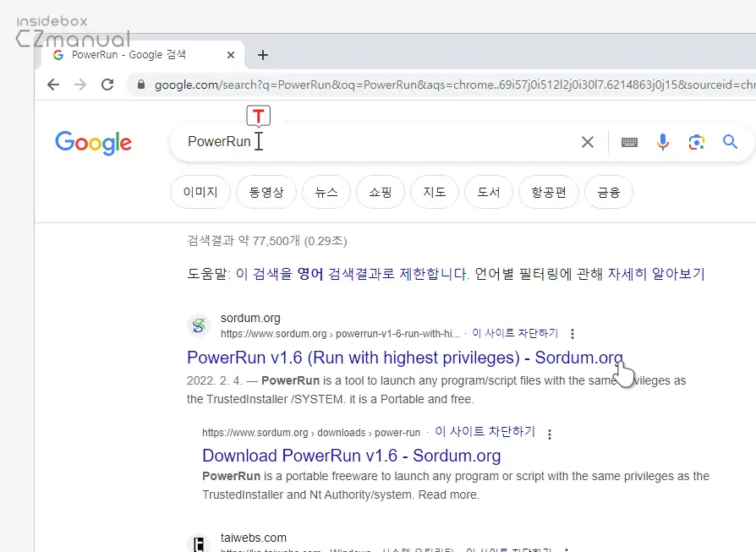The width and height of the screenshot is (756, 552).
Task: Open the three-dot menu beside the Download result
Action: pos(549,433)
